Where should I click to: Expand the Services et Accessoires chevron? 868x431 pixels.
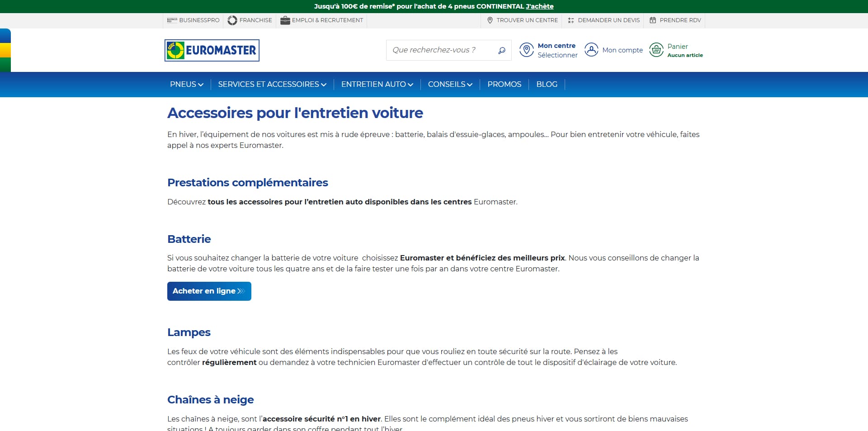click(324, 85)
